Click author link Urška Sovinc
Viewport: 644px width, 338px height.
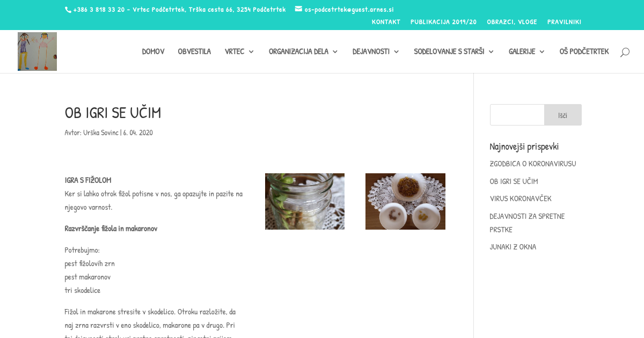pyautogui.click(x=101, y=133)
